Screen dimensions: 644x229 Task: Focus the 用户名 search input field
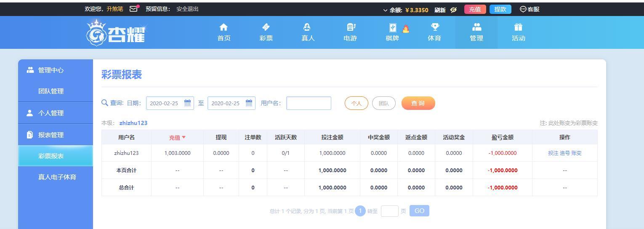point(309,103)
